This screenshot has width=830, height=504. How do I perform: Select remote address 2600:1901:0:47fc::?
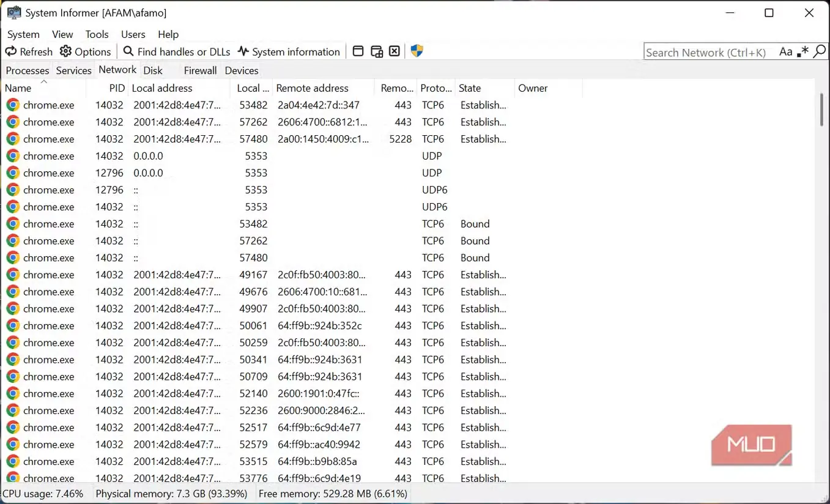318,393
